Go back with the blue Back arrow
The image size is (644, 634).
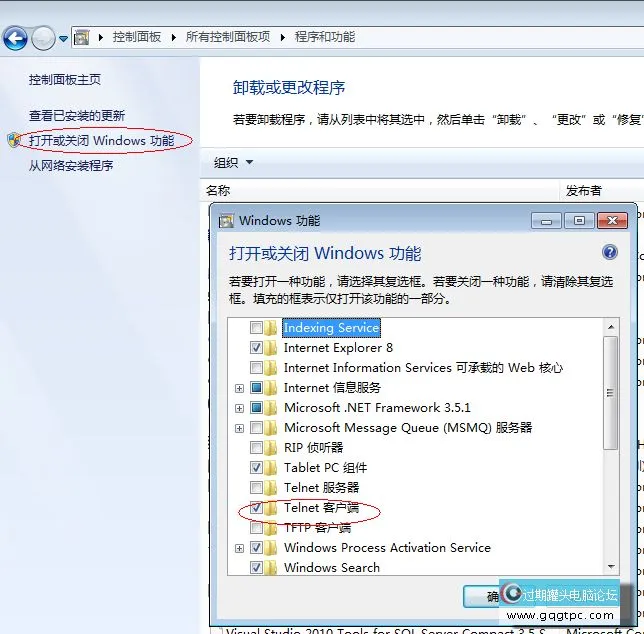(15, 38)
